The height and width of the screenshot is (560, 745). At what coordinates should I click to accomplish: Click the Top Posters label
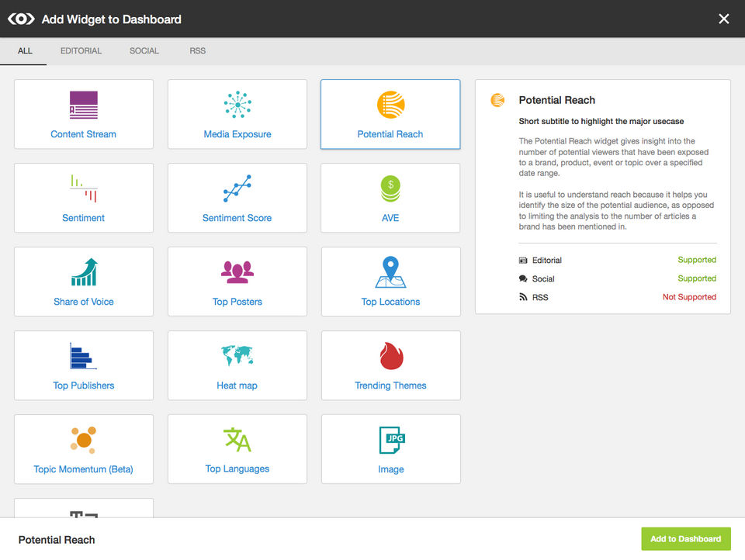coord(237,302)
